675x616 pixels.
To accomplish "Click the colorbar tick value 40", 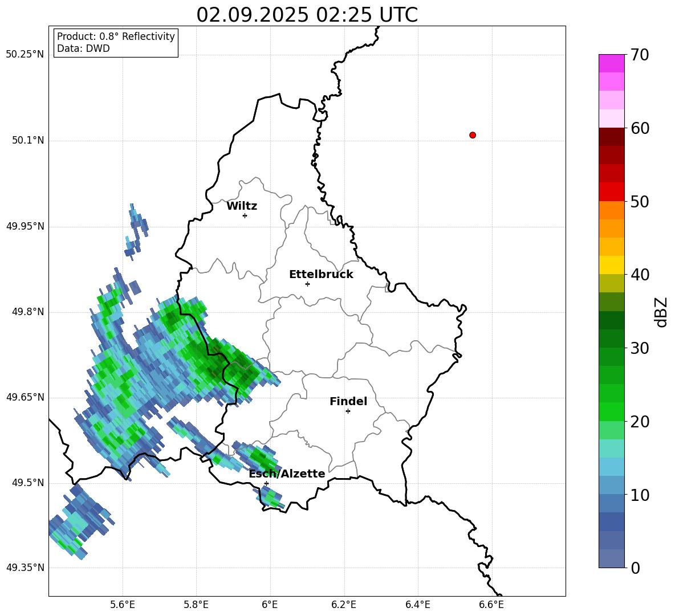I will point(640,275).
